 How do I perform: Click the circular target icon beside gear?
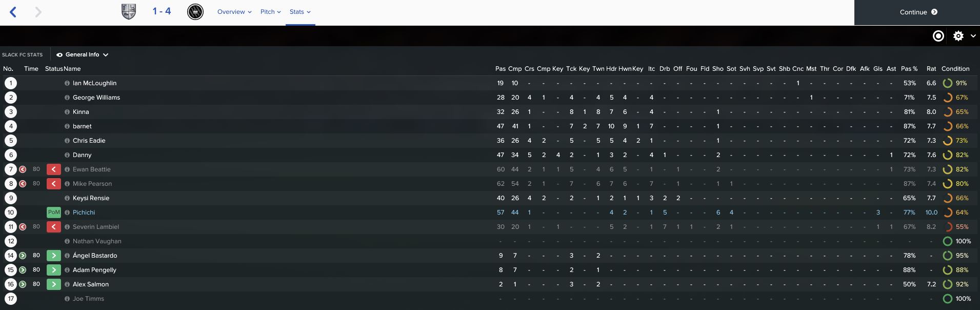(x=938, y=36)
